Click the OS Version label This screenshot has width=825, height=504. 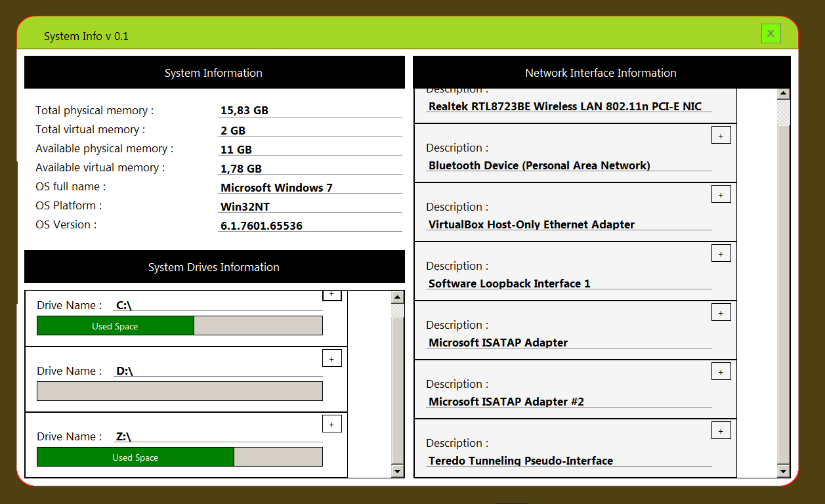coord(66,224)
